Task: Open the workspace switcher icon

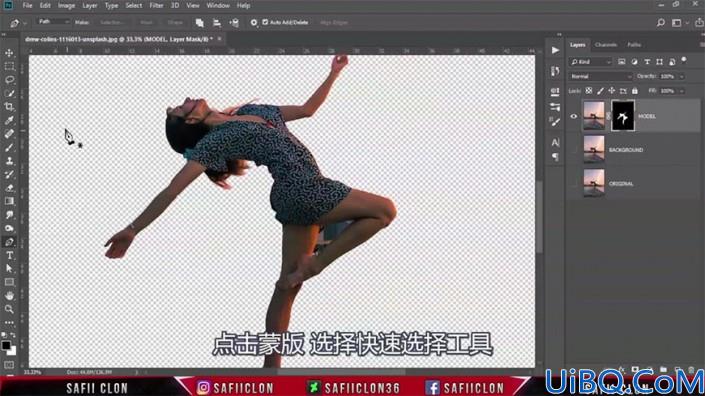Action: coord(677,22)
